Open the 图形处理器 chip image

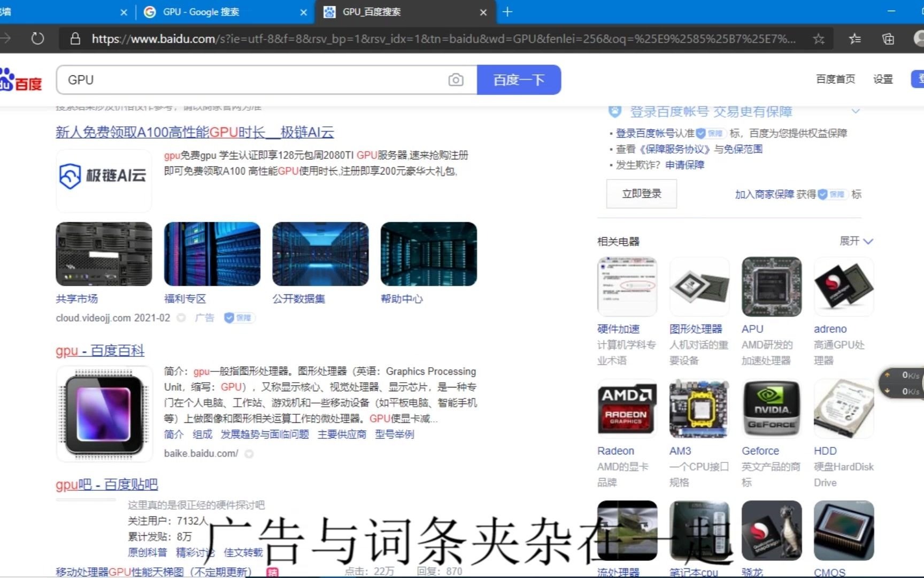(x=699, y=287)
